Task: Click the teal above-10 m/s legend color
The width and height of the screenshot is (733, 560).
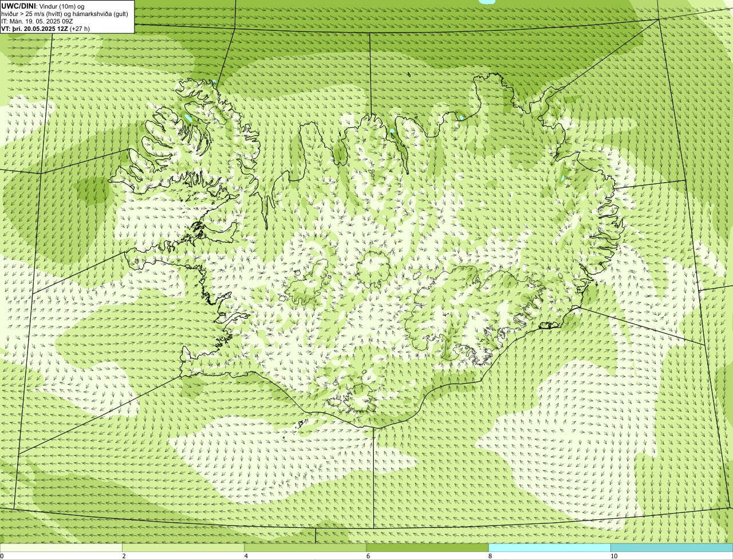Action: click(672, 548)
